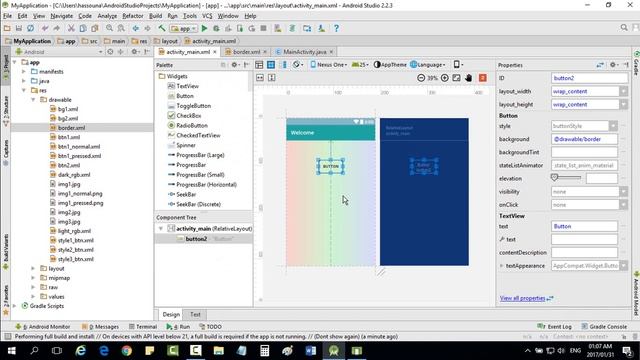Click the zoom out minus icon in designer

421,78
